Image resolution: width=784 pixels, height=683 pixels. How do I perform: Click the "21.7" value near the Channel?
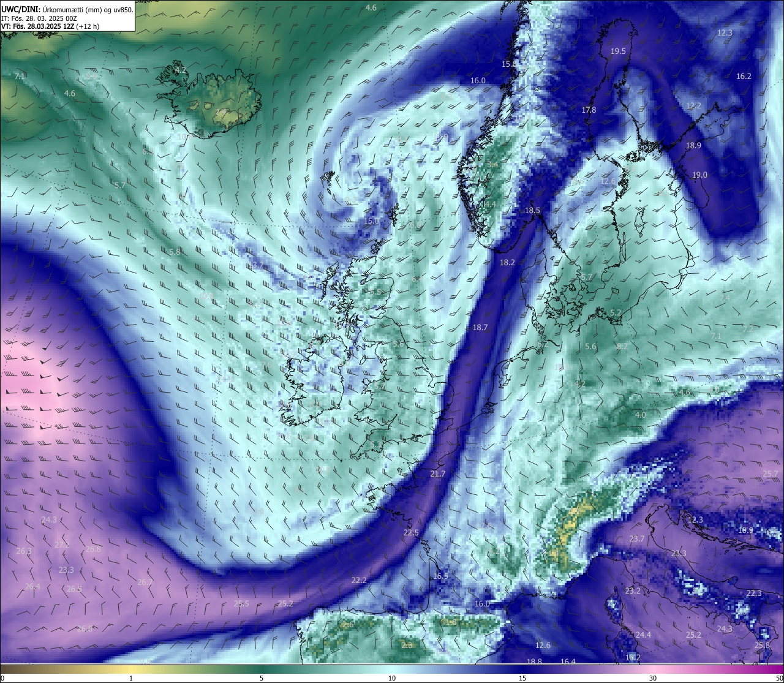pos(438,474)
